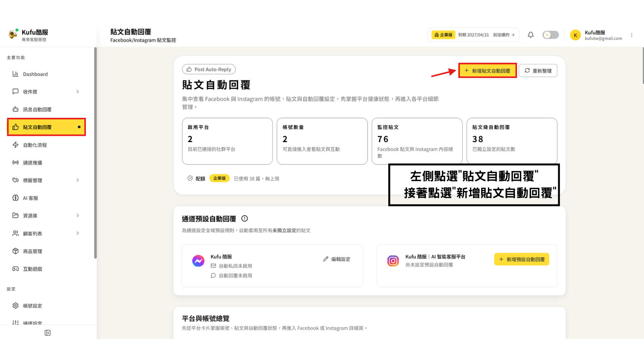This screenshot has height=362, width=644.
Task: Click the Instagram icon for Kufu 酷服
Action: click(393, 261)
